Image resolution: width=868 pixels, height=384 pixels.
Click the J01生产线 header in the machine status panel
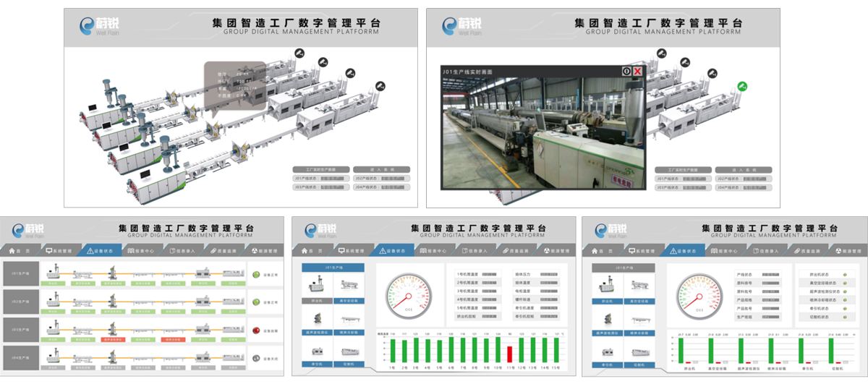coord(622,267)
